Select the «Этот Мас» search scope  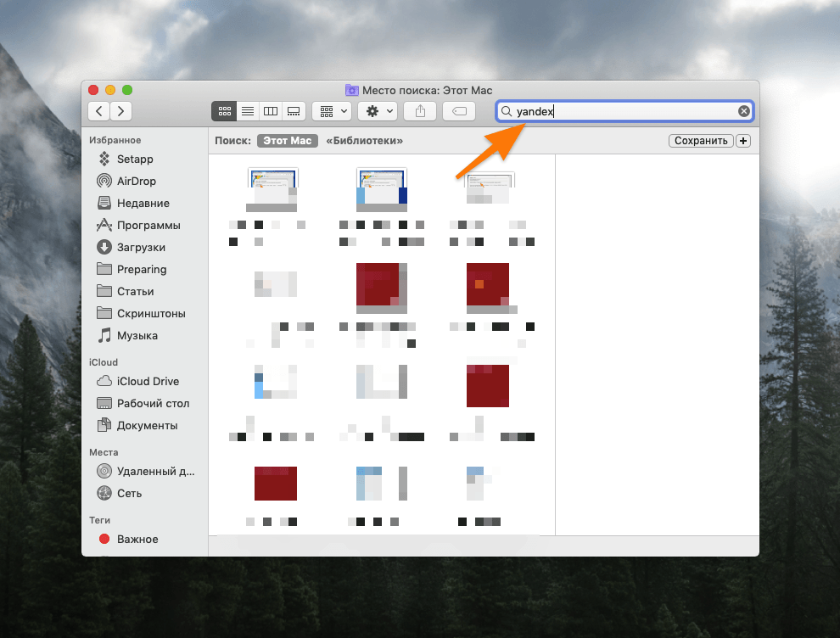tap(287, 141)
